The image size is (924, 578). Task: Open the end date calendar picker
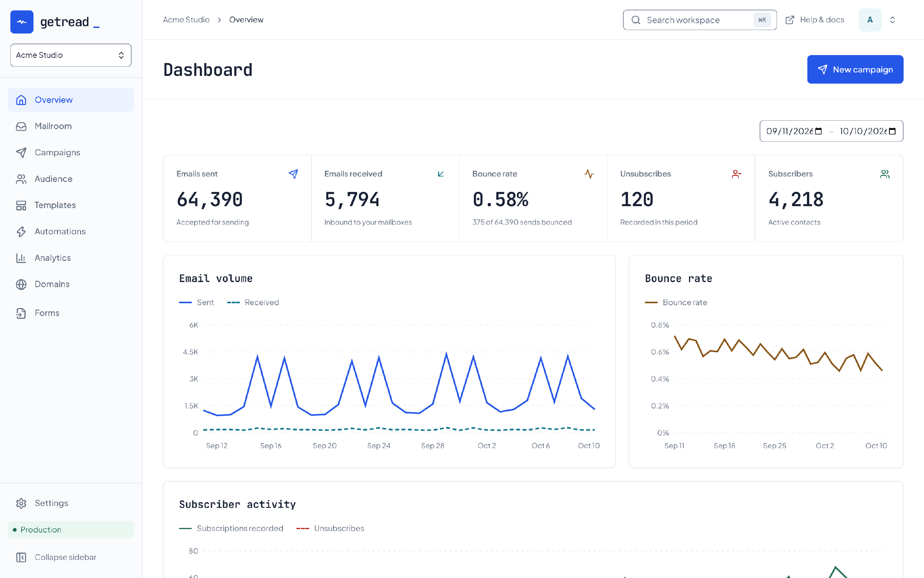pyautogui.click(x=892, y=131)
